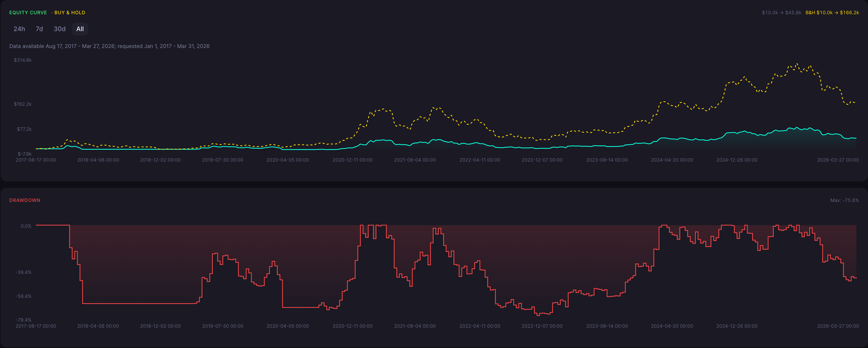
Task: Click 2026-03-27 date on equity curve axis
Action: (x=838, y=160)
